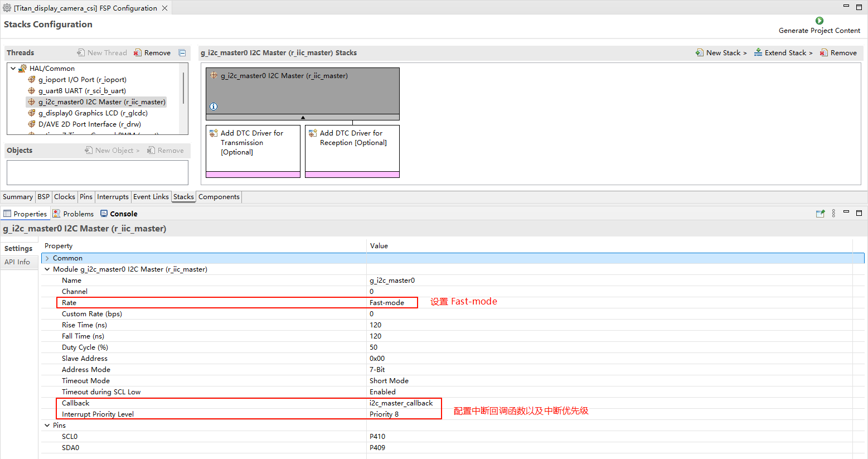Expand the Common property group
Viewport: 868px width, 459px height.
click(x=47, y=258)
